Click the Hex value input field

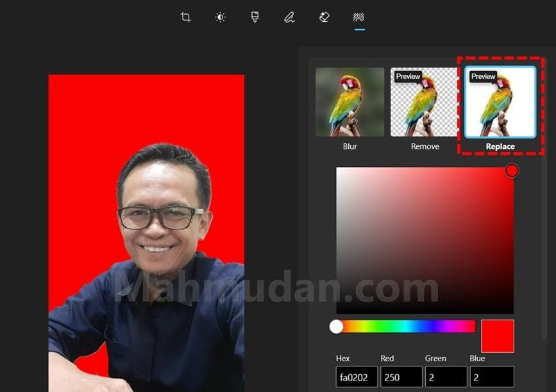356,377
